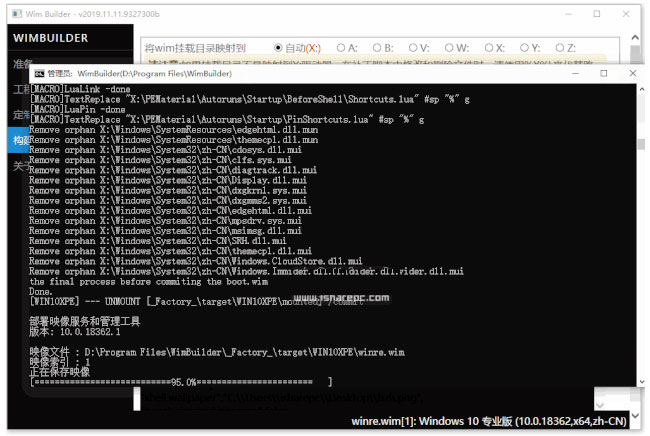Click console scrollbar down arrow
The image size is (650, 436).
641,382
